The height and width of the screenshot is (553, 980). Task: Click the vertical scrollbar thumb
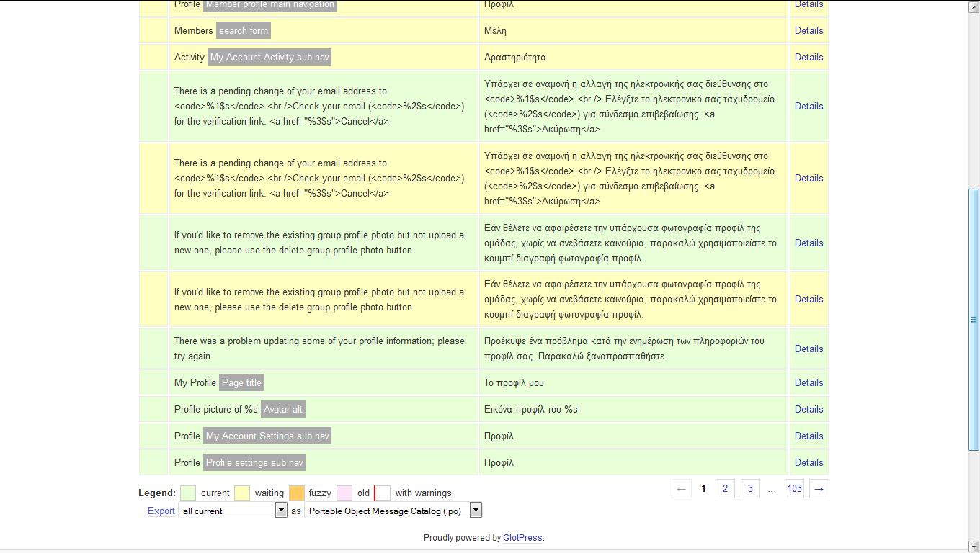pyautogui.click(x=974, y=320)
